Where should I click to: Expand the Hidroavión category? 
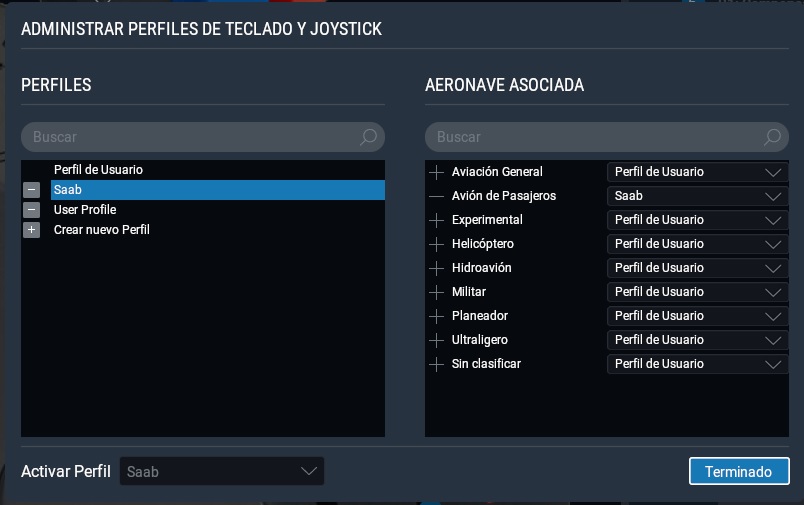[x=436, y=268]
